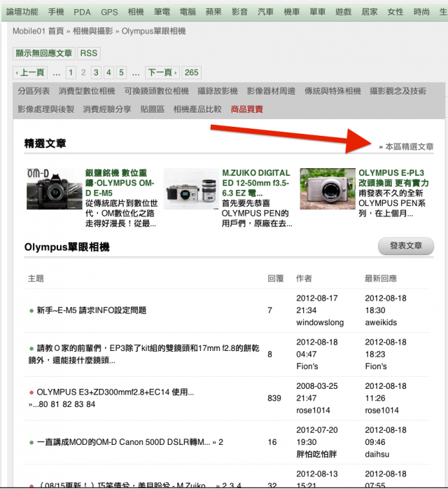This screenshot has width=448, height=489.
Task: Open 時尚 category in top navigation
Action: point(421,12)
